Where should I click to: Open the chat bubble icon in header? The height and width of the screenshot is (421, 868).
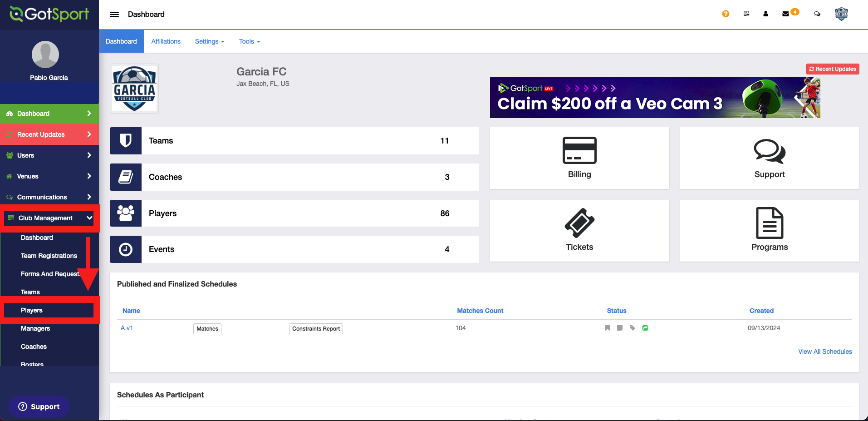tap(817, 14)
